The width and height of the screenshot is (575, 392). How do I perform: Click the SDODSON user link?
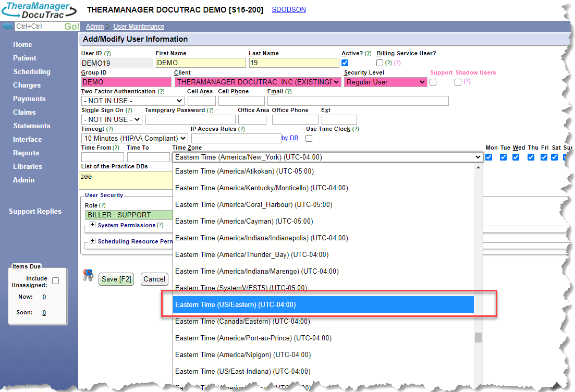click(x=289, y=9)
